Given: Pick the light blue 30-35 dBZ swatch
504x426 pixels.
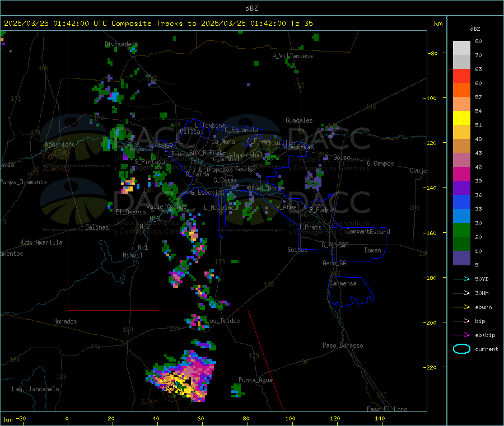Looking at the screenshot, I should click(x=461, y=216).
